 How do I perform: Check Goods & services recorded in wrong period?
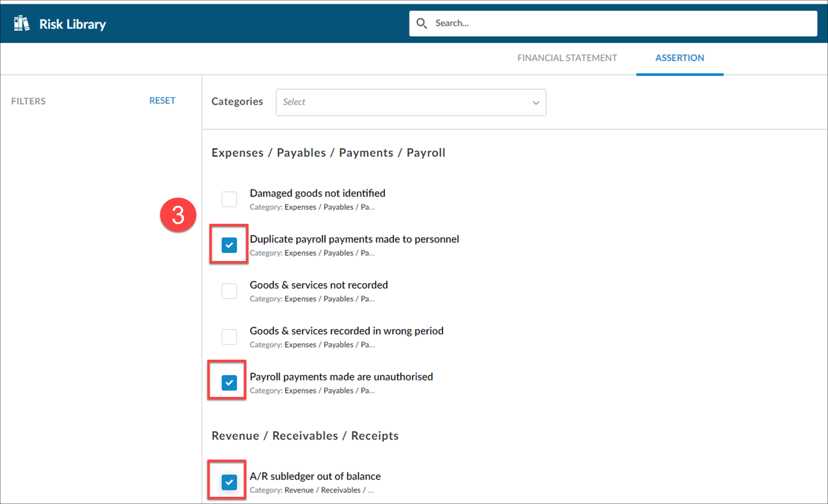click(x=229, y=337)
